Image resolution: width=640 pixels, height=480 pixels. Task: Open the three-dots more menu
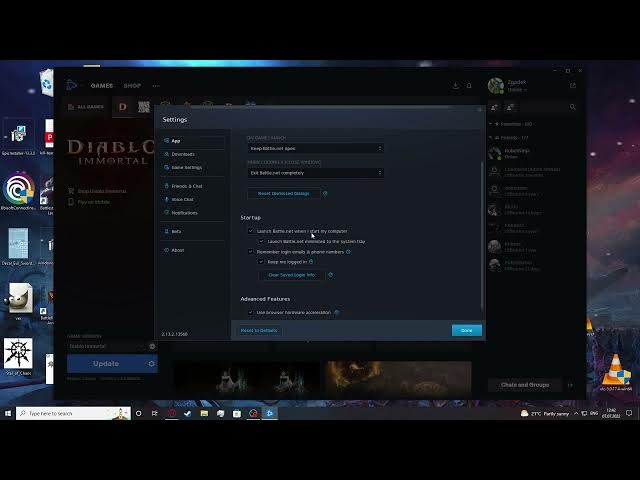click(156, 86)
